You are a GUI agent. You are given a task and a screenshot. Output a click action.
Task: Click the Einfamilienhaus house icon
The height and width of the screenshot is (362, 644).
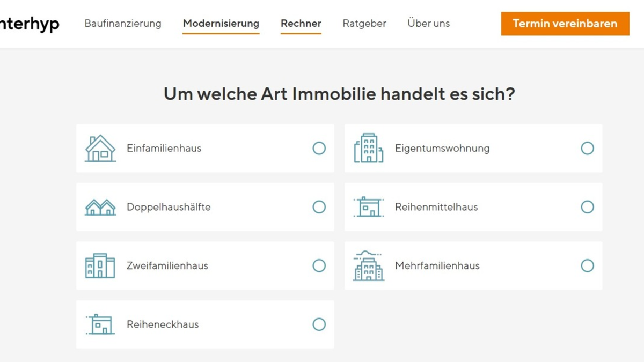(x=100, y=149)
